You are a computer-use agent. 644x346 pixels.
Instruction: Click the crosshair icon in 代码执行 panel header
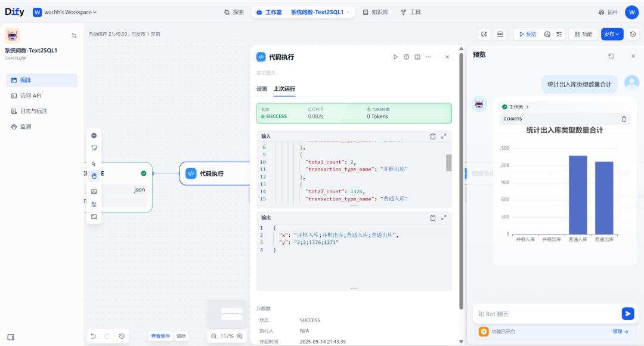406,57
